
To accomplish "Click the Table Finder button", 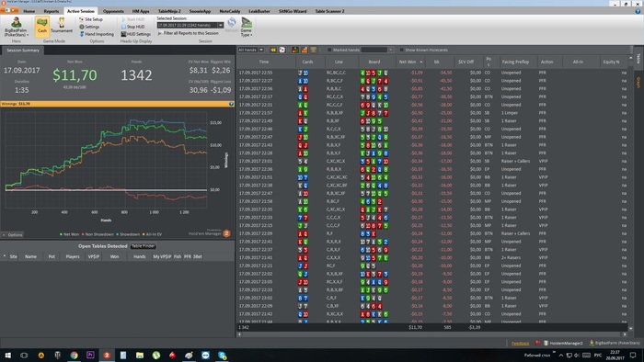I will click(x=143, y=246).
